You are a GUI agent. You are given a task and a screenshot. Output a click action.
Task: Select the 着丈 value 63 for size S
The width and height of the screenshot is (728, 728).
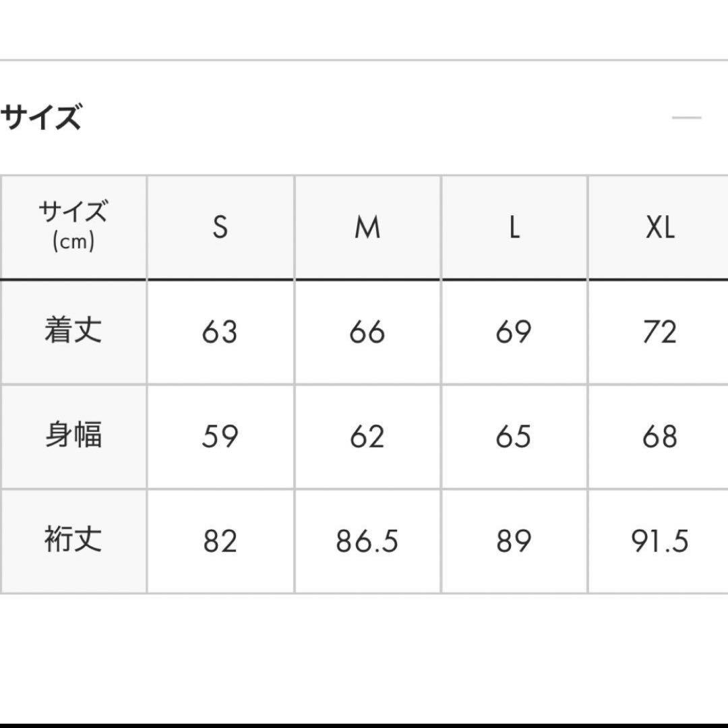(x=219, y=330)
